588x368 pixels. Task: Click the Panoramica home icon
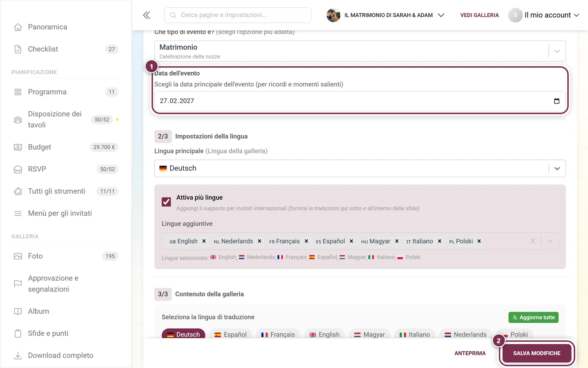[x=18, y=27]
